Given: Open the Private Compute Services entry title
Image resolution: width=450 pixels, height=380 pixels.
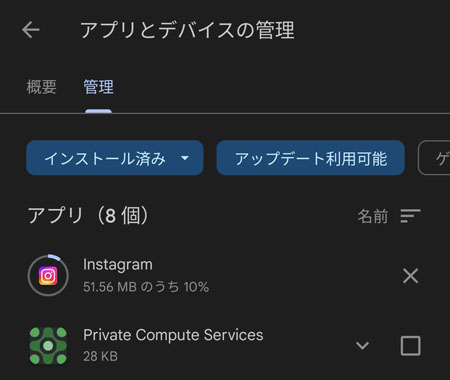Looking at the screenshot, I should [173, 335].
